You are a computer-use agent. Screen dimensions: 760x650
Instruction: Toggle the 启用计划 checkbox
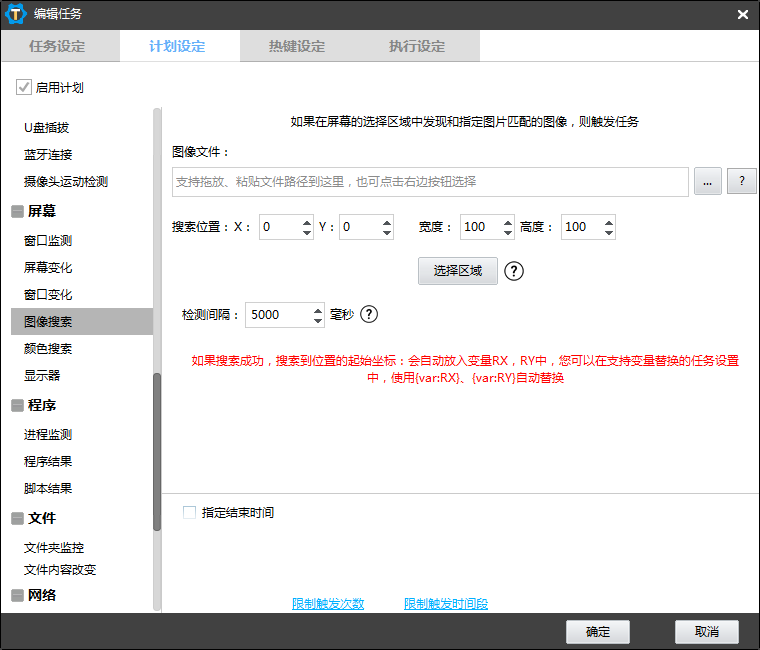coord(24,87)
